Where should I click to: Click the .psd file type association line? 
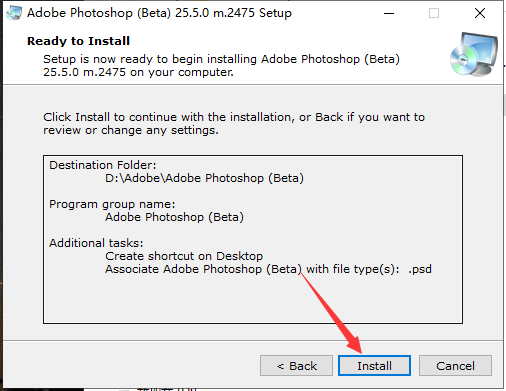coord(268,269)
